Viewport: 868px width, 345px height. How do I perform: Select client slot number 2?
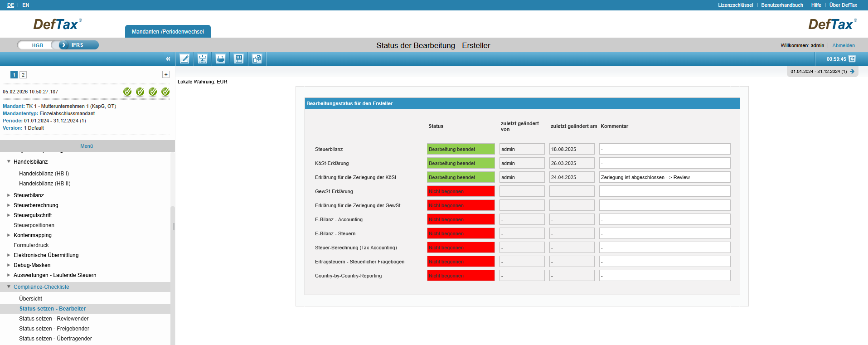coord(23,75)
